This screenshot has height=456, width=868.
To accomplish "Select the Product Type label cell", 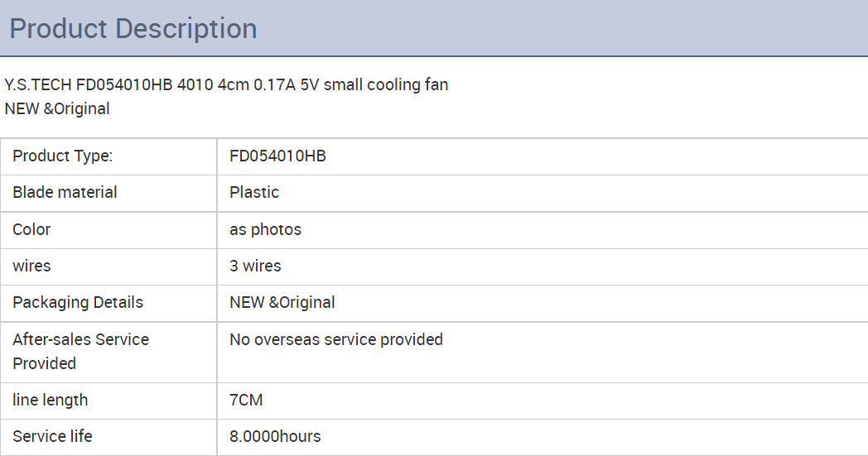I will (x=108, y=156).
